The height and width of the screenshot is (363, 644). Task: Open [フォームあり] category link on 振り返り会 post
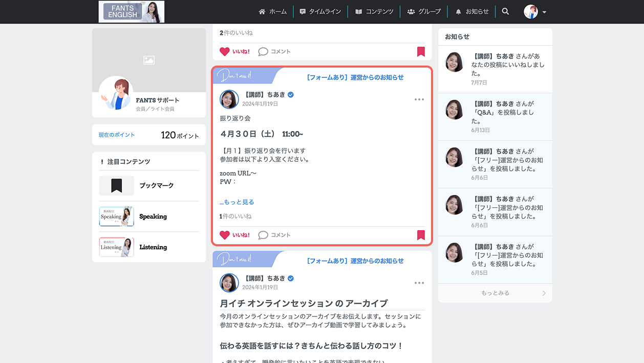[355, 77]
